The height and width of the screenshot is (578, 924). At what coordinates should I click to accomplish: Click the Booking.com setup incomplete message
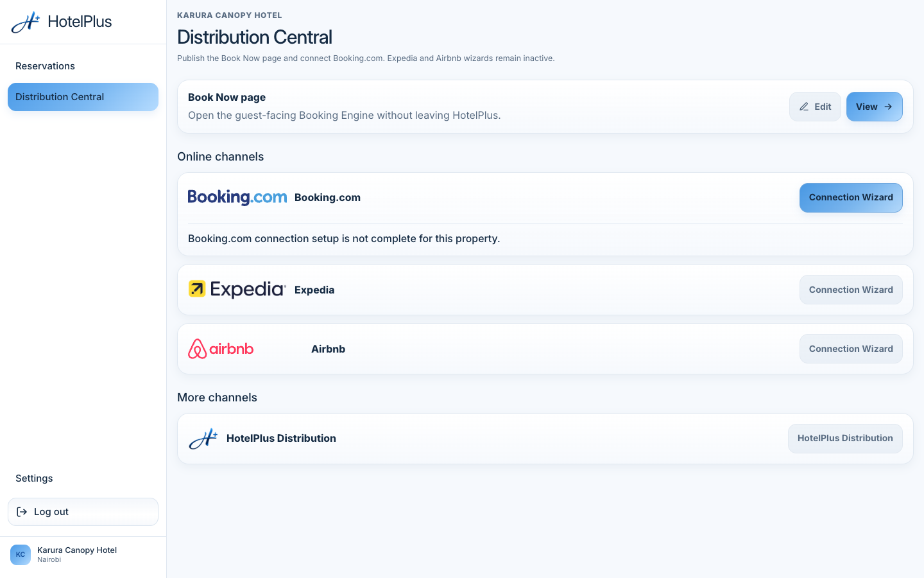pyautogui.click(x=344, y=239)
